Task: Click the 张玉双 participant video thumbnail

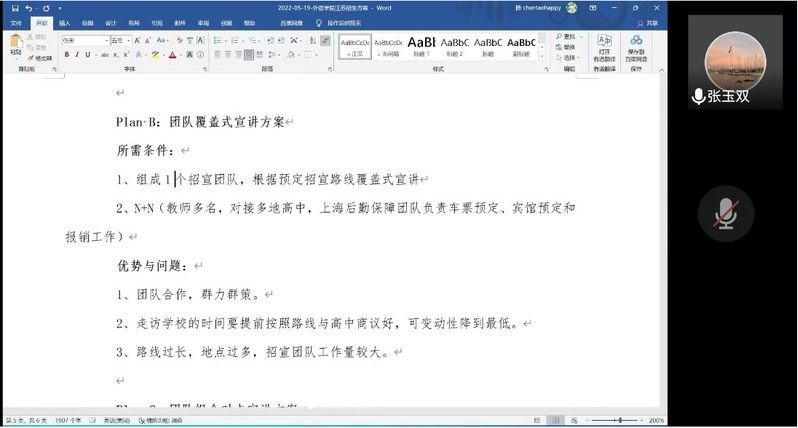Action: pyautogui.click(x=726, y=68)
